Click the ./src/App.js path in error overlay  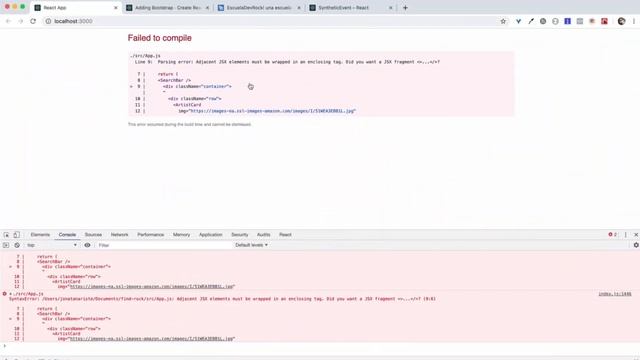pos(145,56)
